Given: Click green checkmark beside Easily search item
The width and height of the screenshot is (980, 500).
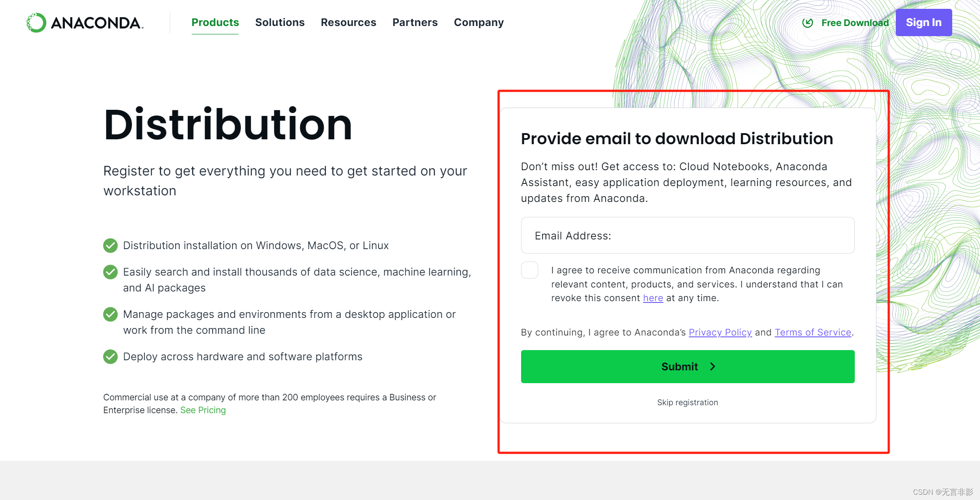Looking at the screenshot, I should pyautogui.click(x=110, y=272).
